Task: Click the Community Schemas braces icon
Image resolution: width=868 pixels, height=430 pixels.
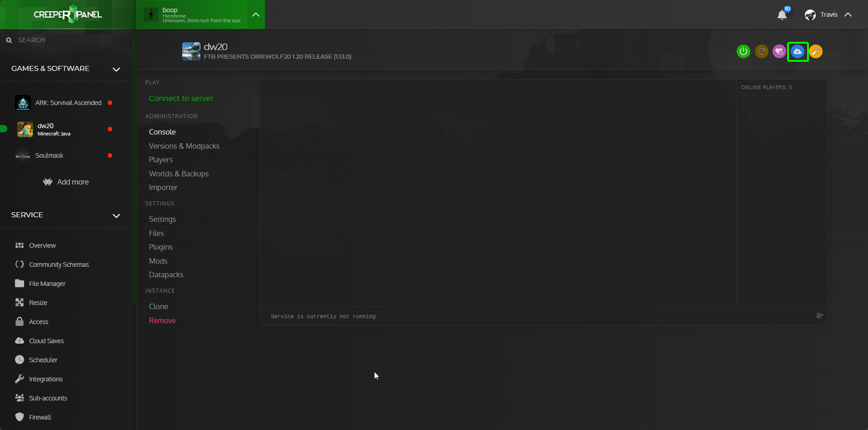Action: pyautogui.click(x=20, y=265)
